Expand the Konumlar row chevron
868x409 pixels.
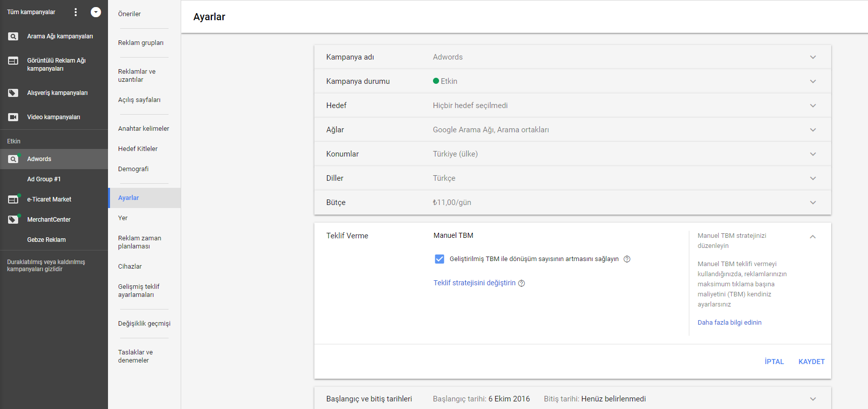812,154
